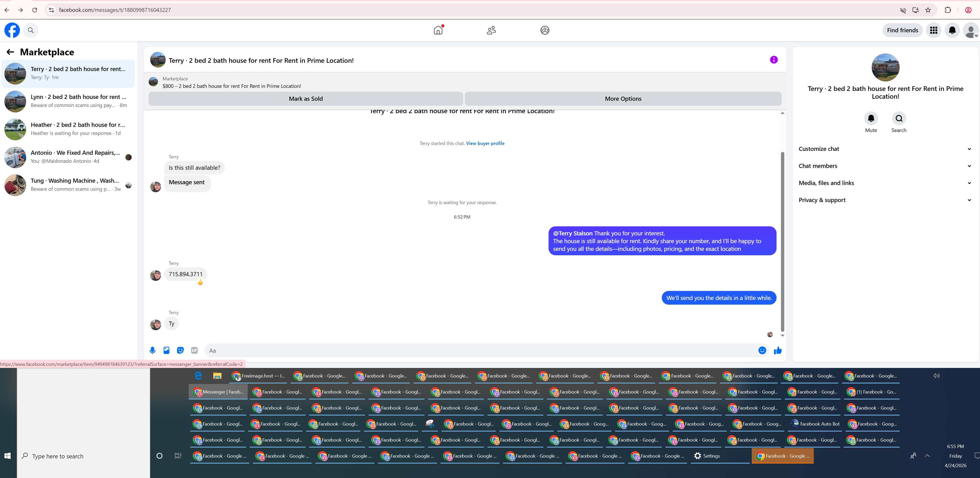Mute this conversation with the bell
Screen dimensions: 980x478
click(x=871, y=118)
